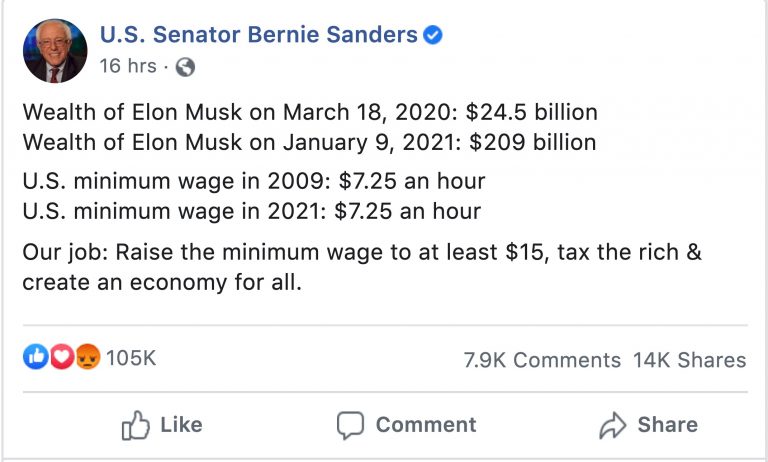Click the blue verified badge icon

tap(432, 35)
